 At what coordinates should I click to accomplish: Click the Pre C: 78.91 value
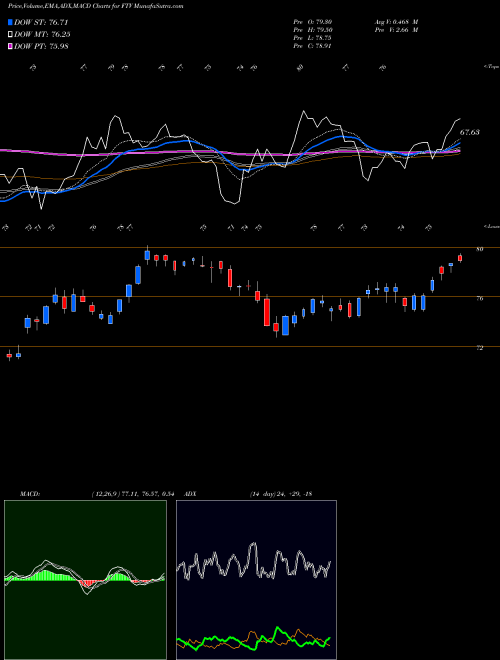(312, 46)
